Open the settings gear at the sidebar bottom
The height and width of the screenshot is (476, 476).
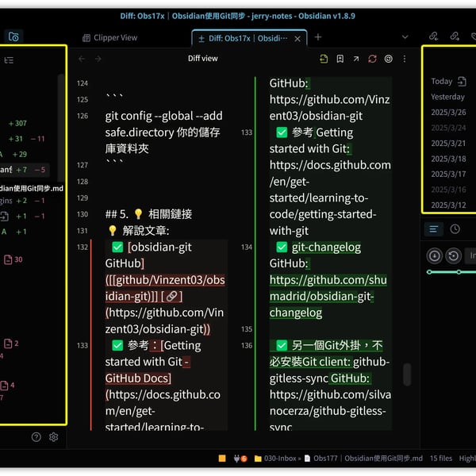pos(54,437)
